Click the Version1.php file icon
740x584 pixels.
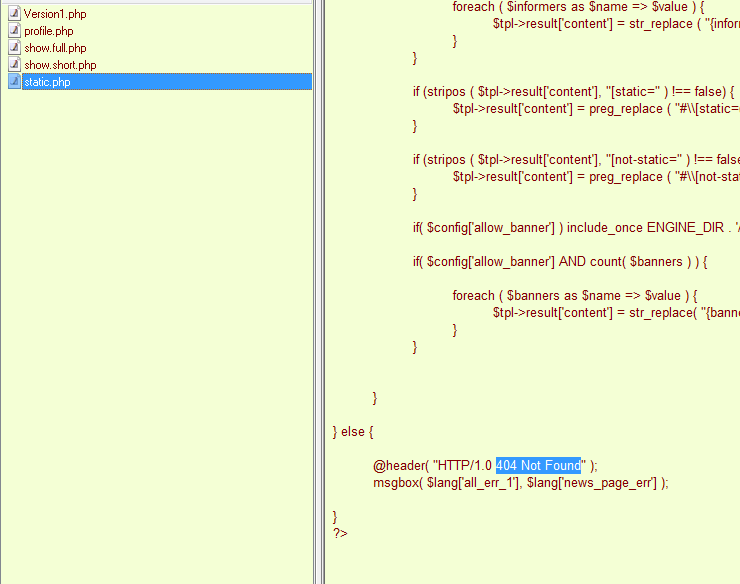click(14, 14)
